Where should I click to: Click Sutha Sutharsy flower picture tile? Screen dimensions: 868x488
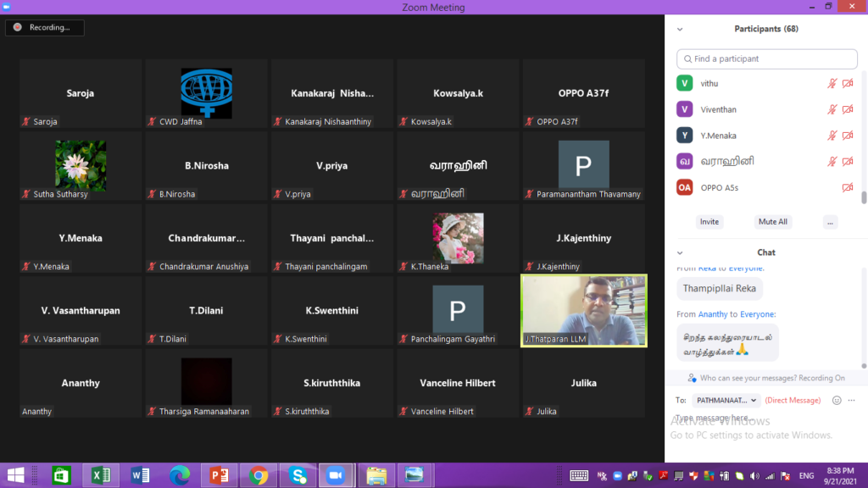click(81, 165)
